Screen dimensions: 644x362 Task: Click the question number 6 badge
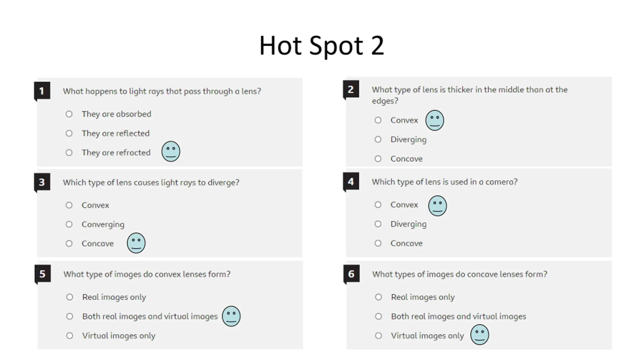click(351, 274)
